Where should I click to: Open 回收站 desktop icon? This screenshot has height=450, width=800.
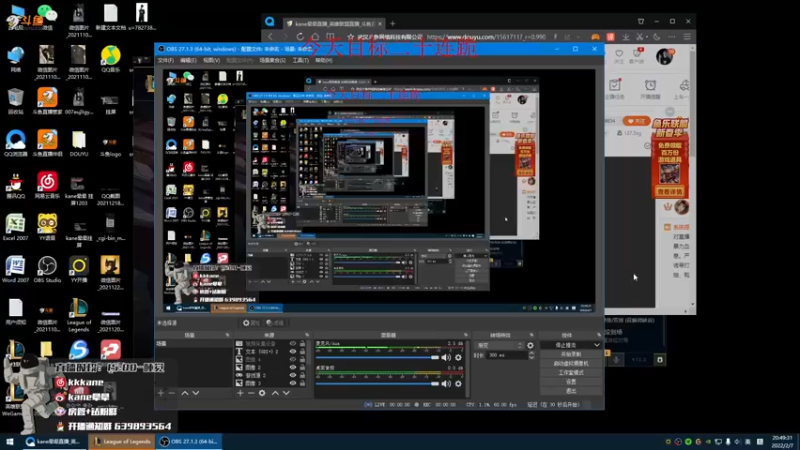(15, 101)
